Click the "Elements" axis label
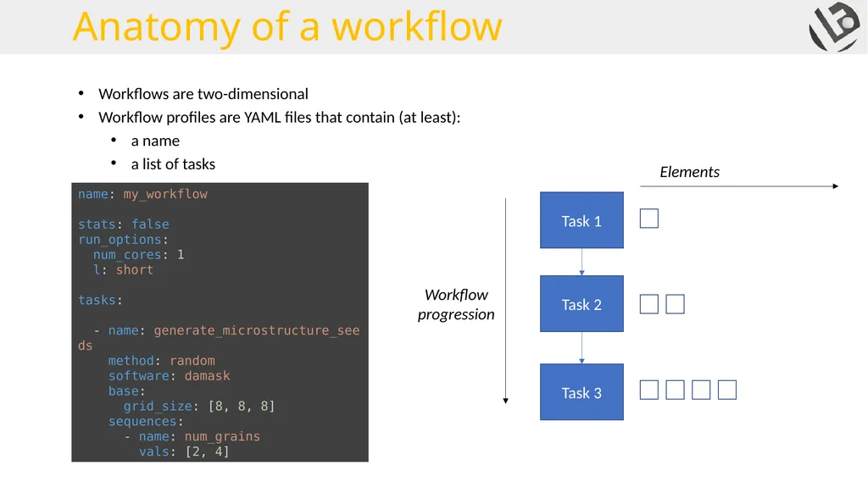 [689, 172]
